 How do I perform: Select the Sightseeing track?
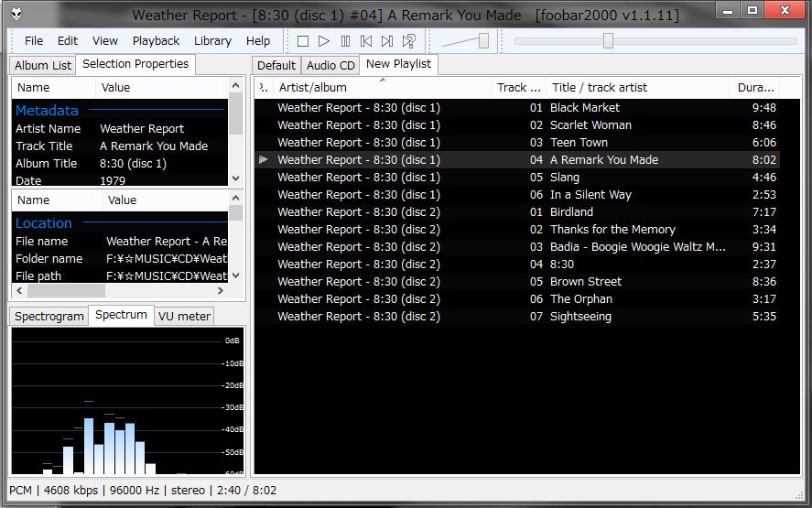[517, 317]
